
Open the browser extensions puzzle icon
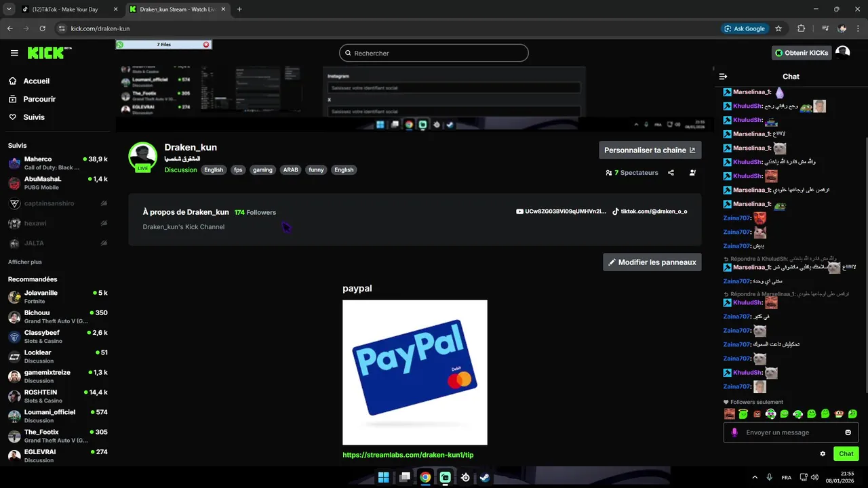802,28
